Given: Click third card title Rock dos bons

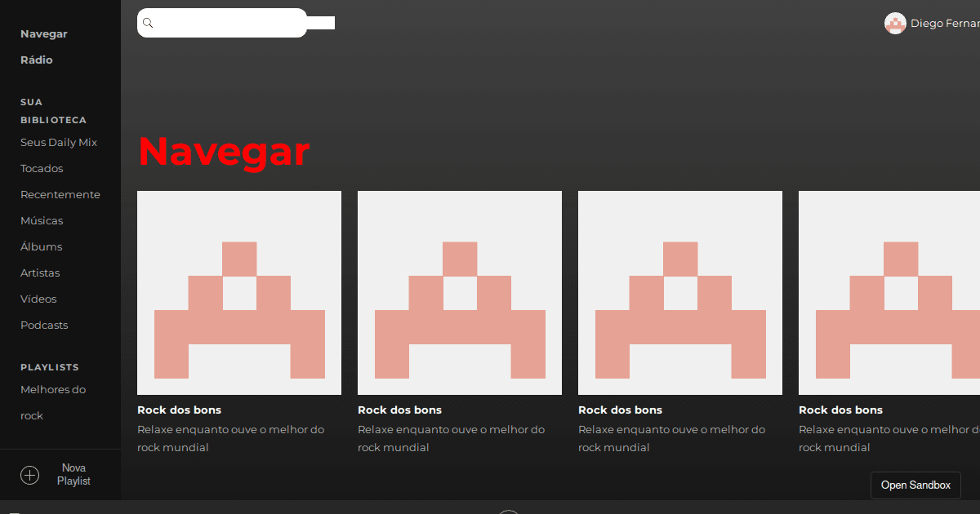Looking at the screenshot, I should click(x=620, y=410).
